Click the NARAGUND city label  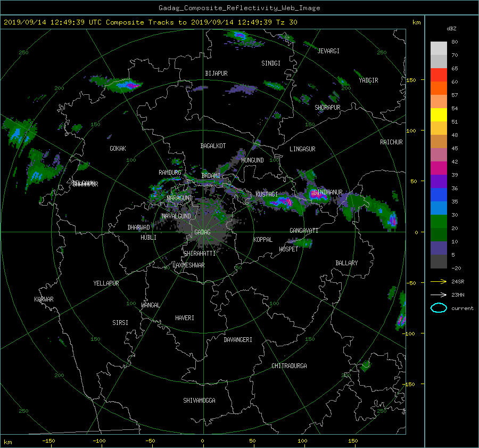click(180, 198)
